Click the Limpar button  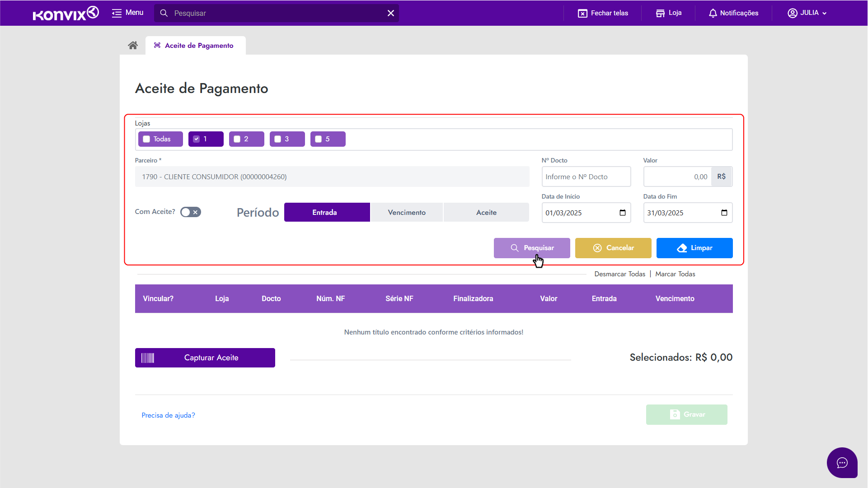tap(694, 248)
